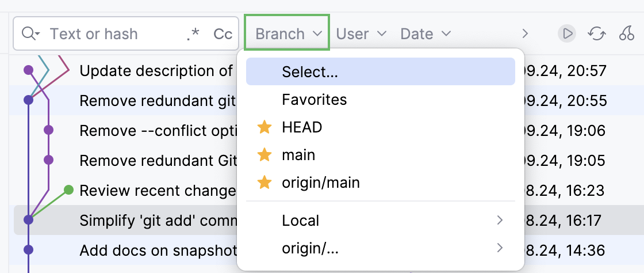Image resolution: width=644 pixels, height=273 pixels.
Task: Click green commit node of Review recent changes
Action: coord(68,189)
